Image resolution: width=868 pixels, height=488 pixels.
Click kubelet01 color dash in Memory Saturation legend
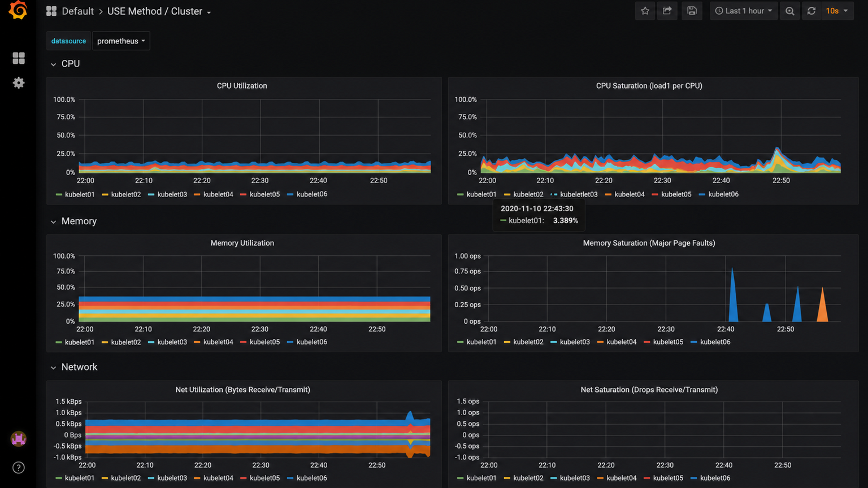[x=461, y=343]
